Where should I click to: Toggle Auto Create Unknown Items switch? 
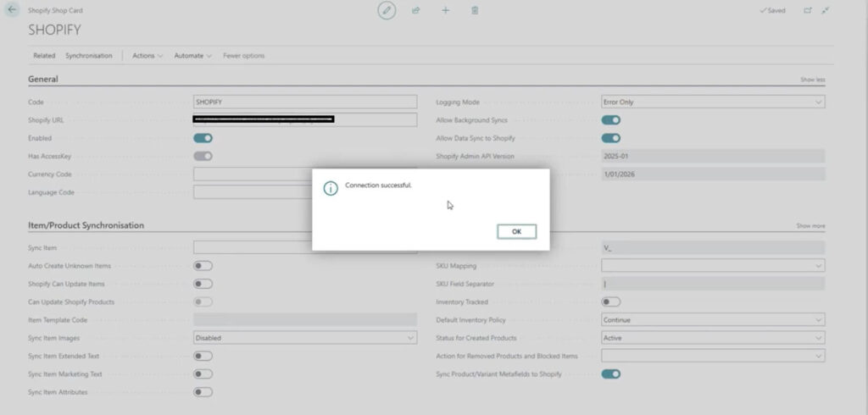pos(203,266)
